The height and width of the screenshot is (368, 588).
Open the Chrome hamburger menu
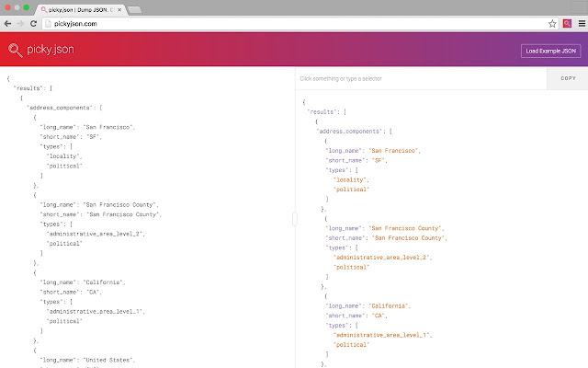(x=582, y=24)
